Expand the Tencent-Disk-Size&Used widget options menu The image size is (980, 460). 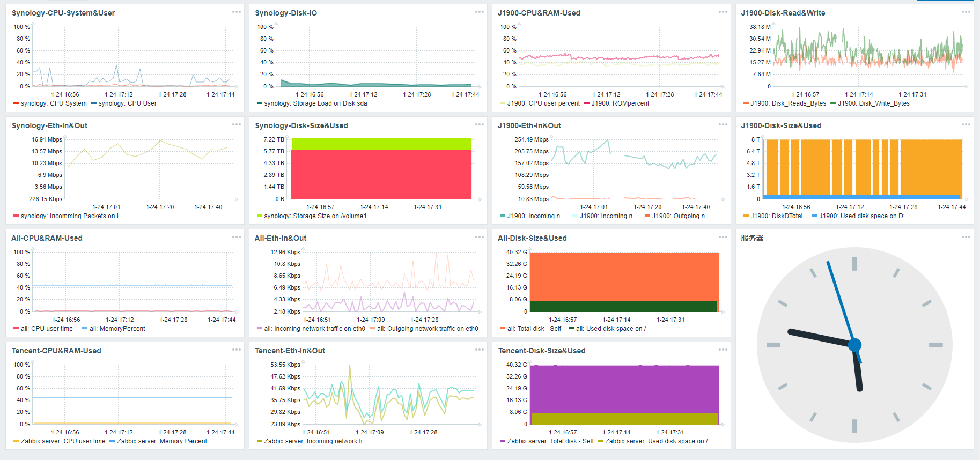[723, 350]
